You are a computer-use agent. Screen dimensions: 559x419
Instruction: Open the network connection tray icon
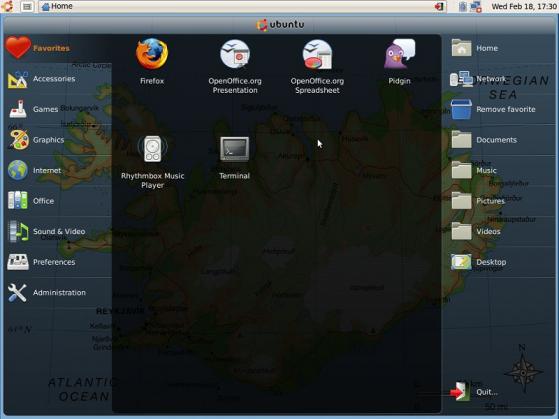point(476,6)
